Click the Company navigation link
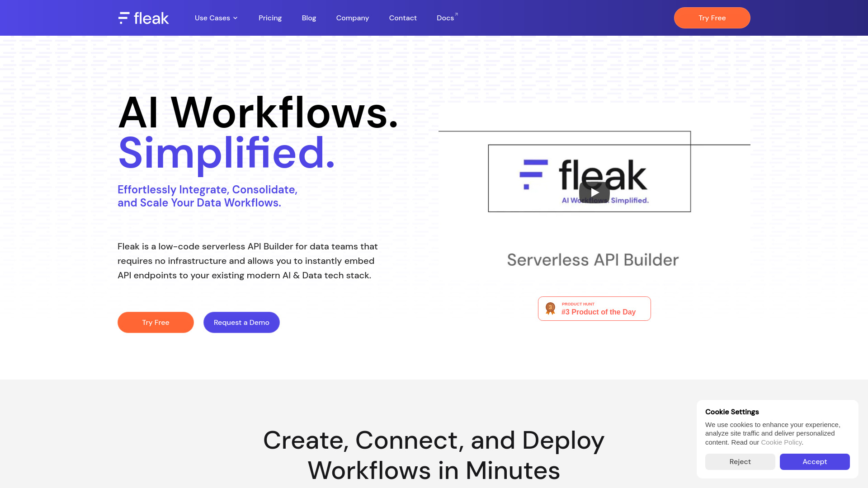The width and height of the screenshot is (868, 488). pos(352,18)
